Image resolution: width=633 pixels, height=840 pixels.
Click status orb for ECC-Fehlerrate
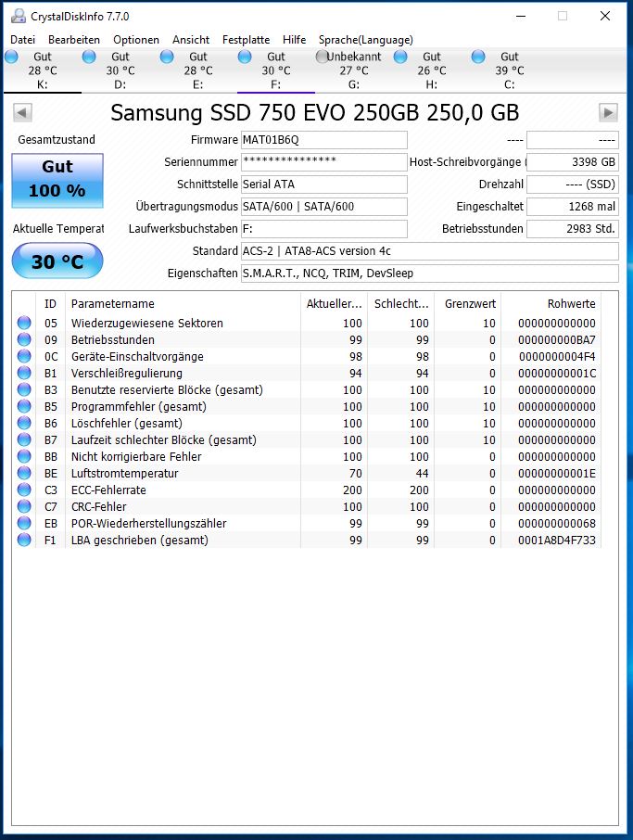point(24,490)
